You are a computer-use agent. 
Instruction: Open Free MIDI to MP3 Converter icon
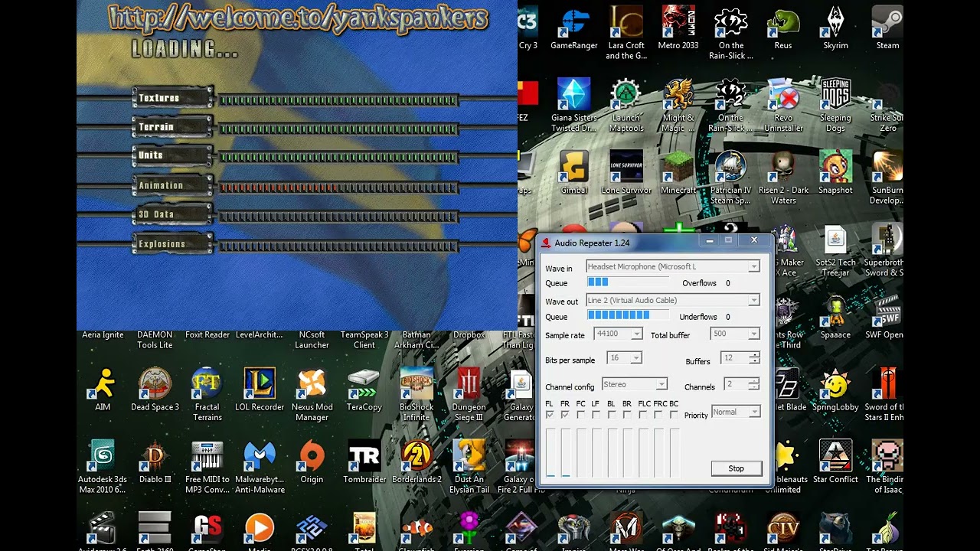(207, 467)
